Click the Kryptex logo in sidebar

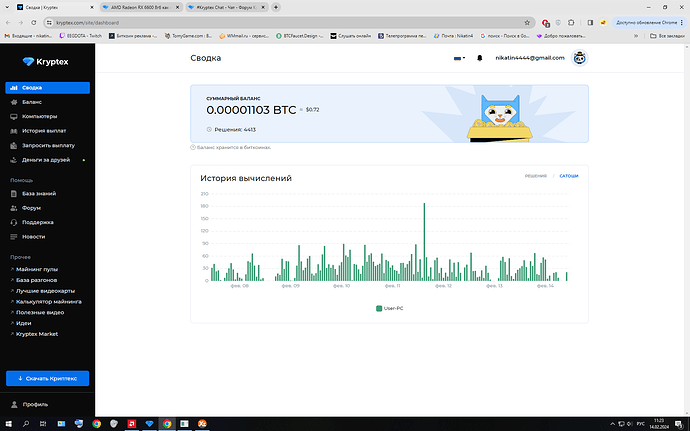pos(46,62)
